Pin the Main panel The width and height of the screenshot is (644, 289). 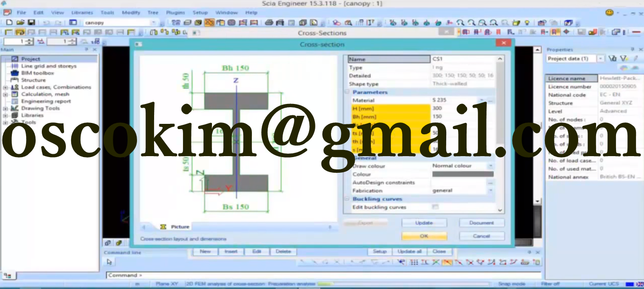(87, 49)
